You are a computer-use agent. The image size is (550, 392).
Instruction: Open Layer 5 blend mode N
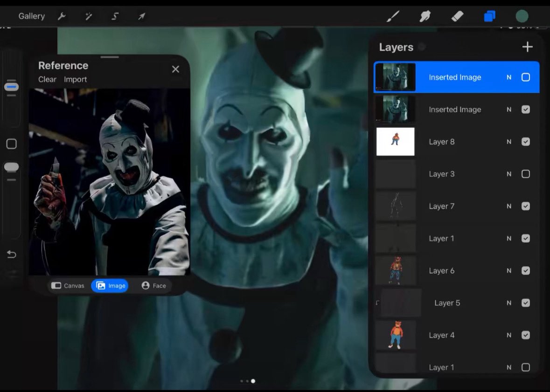pos(509,303)
